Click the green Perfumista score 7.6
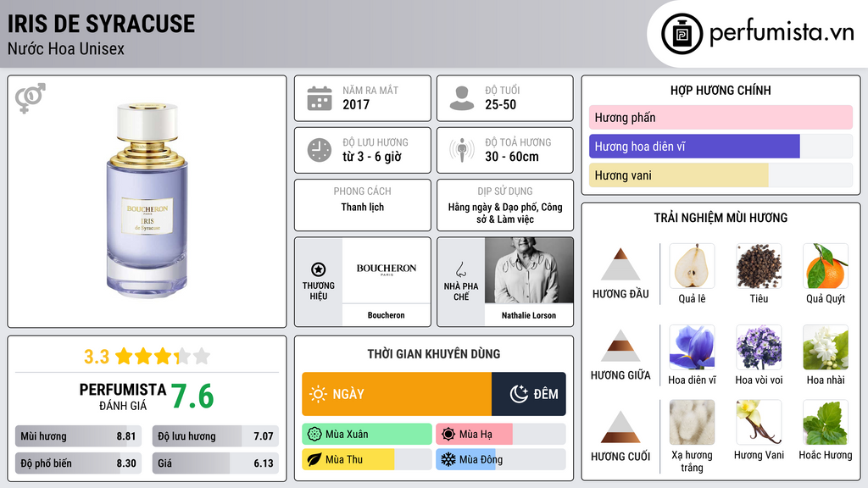Image resolution: width=868 pixels, height=488 pixels. 192,396
